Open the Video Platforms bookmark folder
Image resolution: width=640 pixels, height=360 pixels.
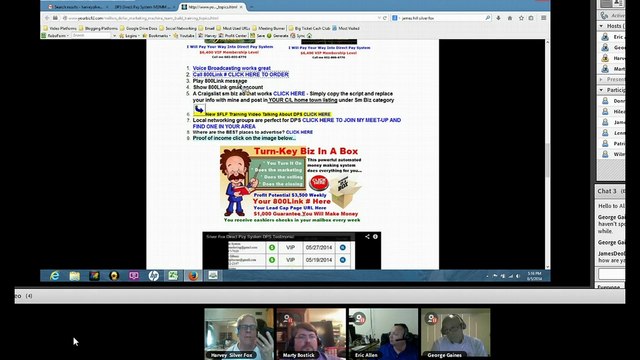(x=60, y=29)
